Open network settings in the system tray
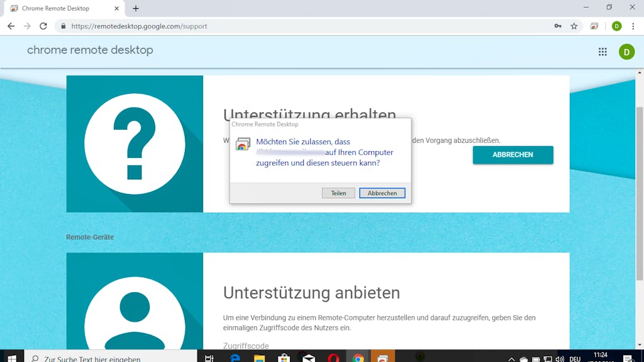Image resolution: width=644 pixels, height=362 pixels. [548, 359]
